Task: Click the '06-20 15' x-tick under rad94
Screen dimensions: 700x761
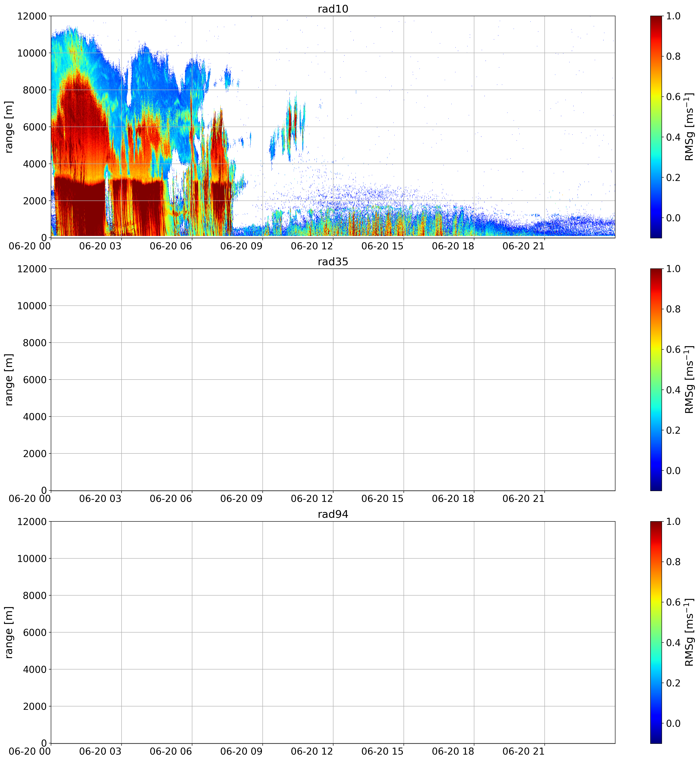Action: pos(383,751)
